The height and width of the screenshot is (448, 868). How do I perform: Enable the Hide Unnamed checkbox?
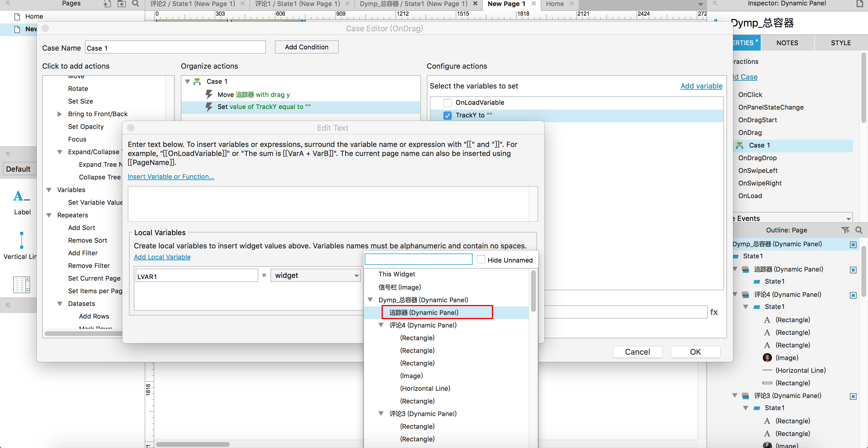point(481,260)
